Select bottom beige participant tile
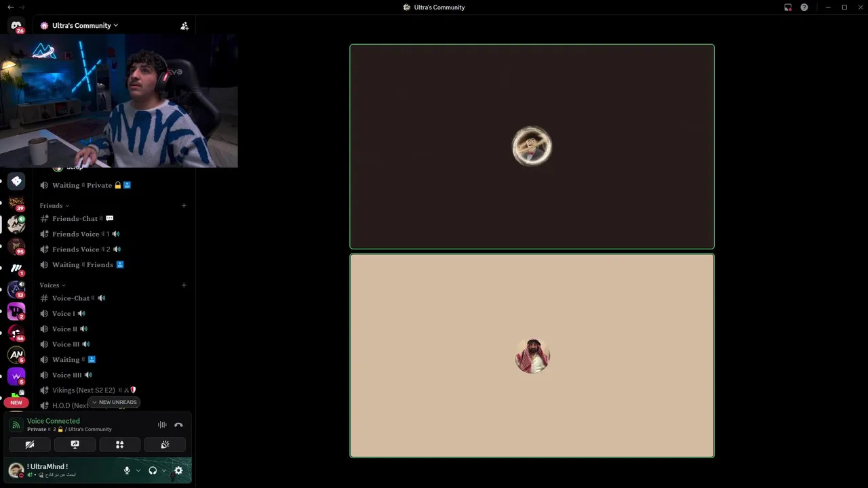 [532, 356]
